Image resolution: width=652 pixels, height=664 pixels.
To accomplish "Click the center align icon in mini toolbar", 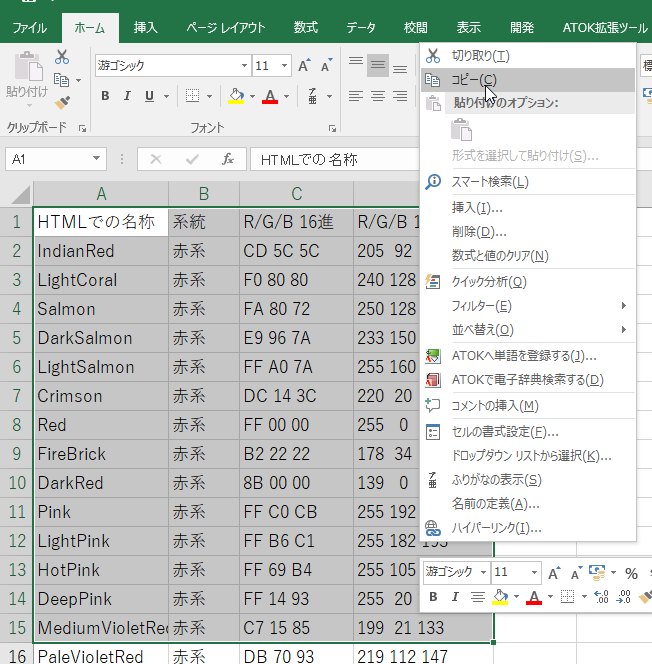I will click(479, 597).
